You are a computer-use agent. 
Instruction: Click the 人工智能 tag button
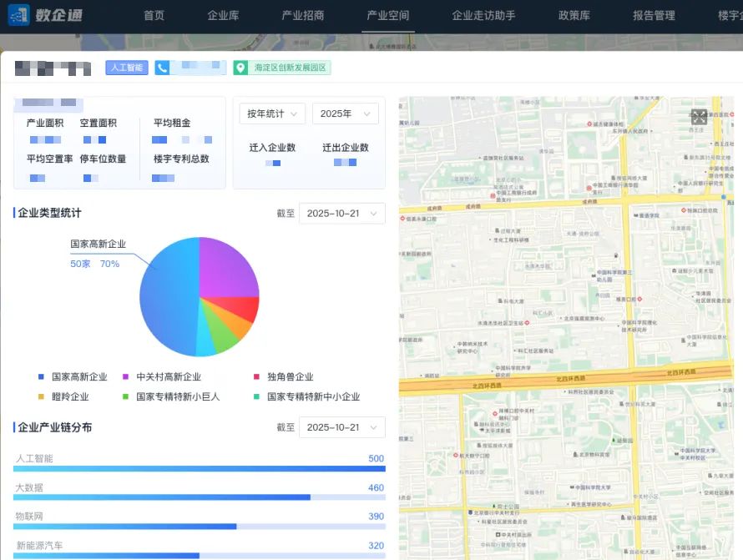tap(127, 68)
